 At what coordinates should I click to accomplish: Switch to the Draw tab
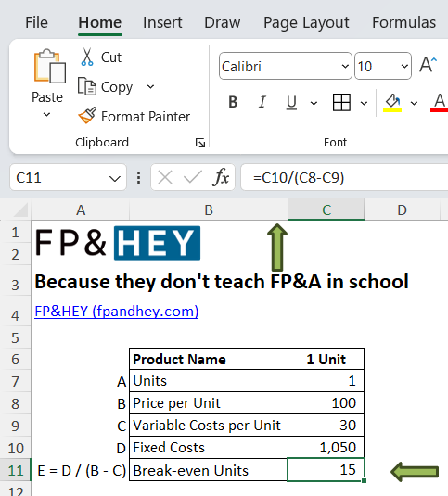[222, 23]
